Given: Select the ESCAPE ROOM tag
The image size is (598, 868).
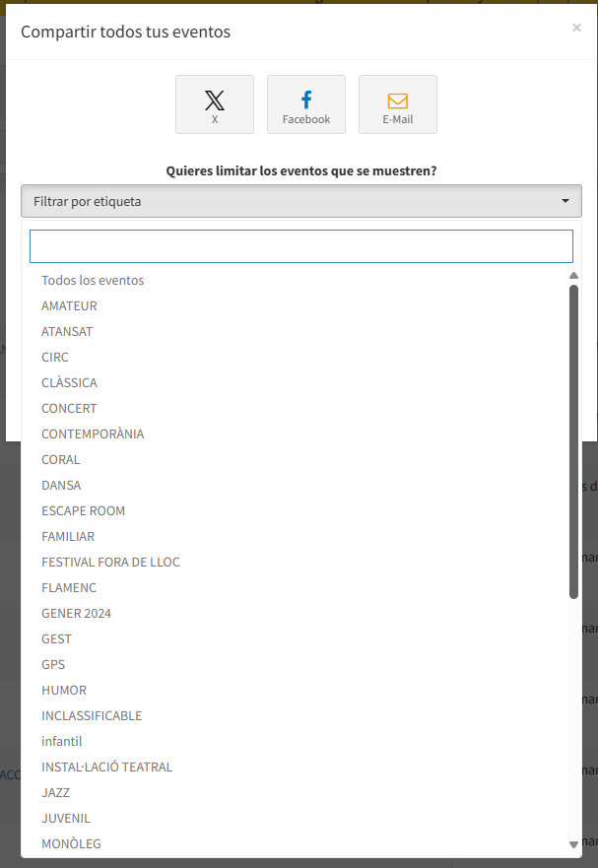Looking at the screenshot, I should click(x=83, y=511).
